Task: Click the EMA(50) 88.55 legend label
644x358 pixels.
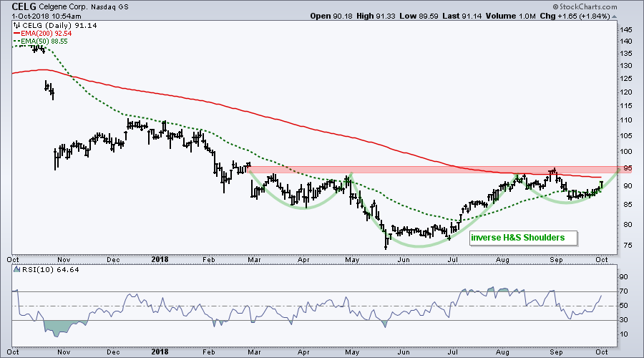Action: 44,42
